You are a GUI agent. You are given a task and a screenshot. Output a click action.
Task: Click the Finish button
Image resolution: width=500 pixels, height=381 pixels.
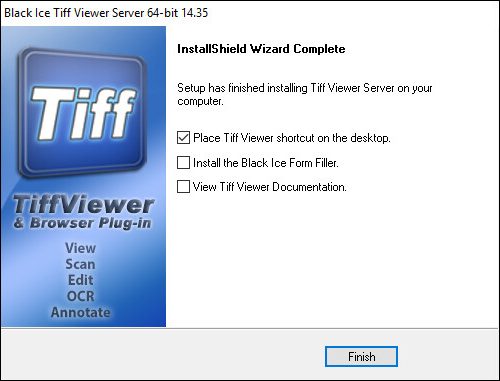click(x=361, y=357)
